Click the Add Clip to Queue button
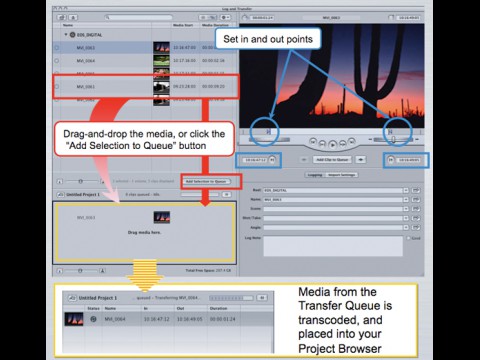This screenshot has width=480, height=360. tap(332, 160)
